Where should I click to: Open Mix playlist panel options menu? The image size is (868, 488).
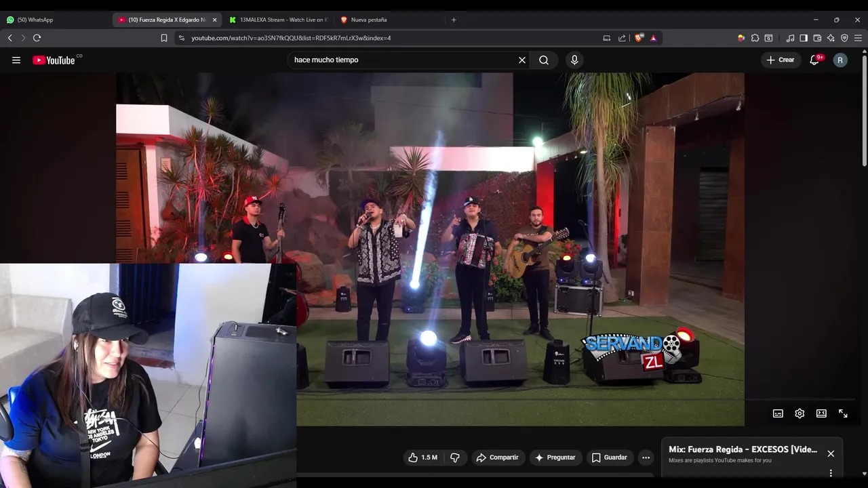[x=831, y=473]
